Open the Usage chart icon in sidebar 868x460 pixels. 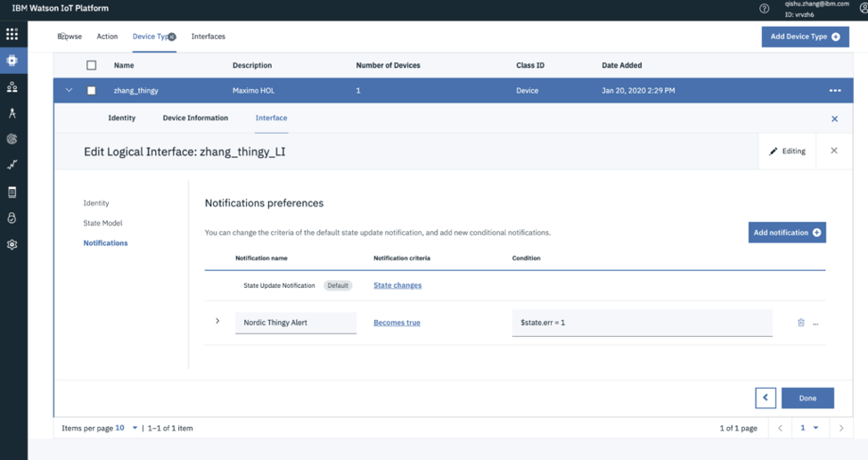coord(12,164)
